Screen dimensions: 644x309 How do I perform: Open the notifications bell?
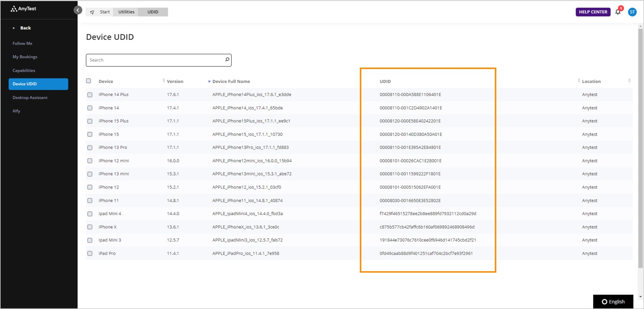click(618, 12)
